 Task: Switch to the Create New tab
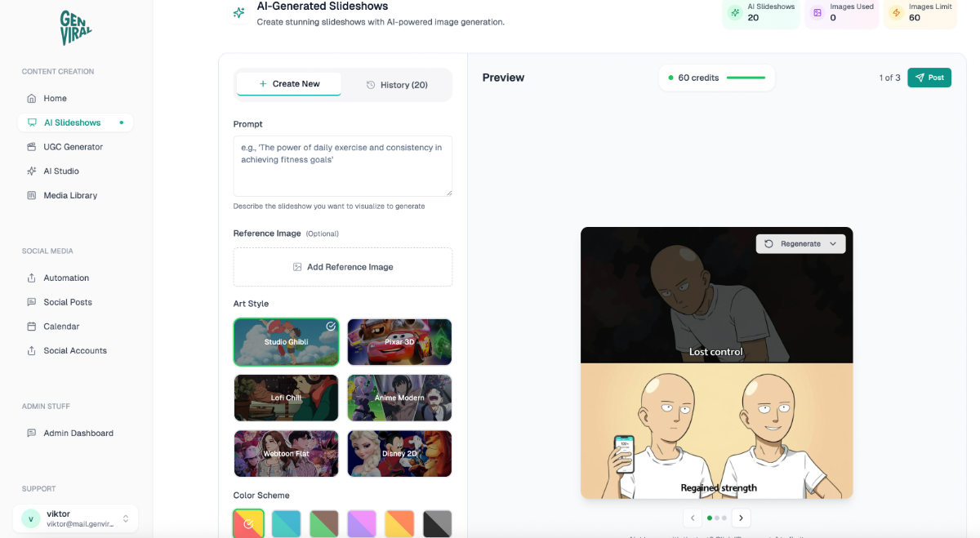click(x=288, y=84)
